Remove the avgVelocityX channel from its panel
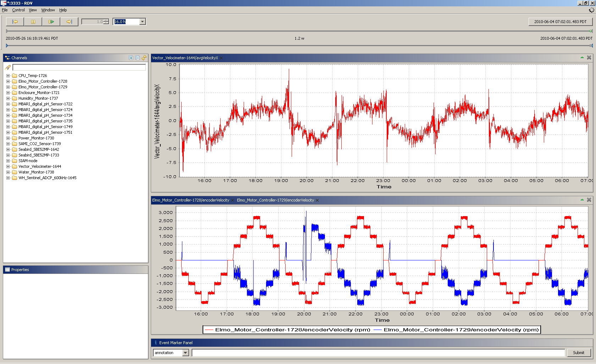596x364 pixels. 221,58
